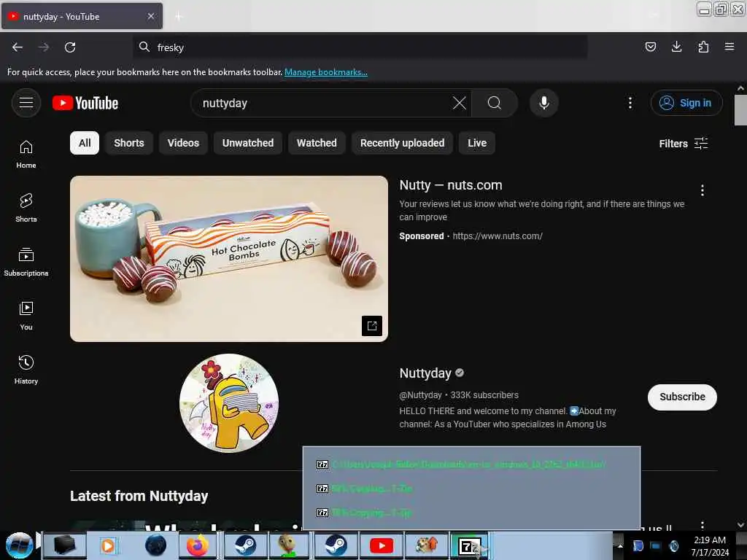Click @Nuttyday 333K subscribers text
Image resolution: width=747 pixels, height=560 pixels.
click(459, 395)
